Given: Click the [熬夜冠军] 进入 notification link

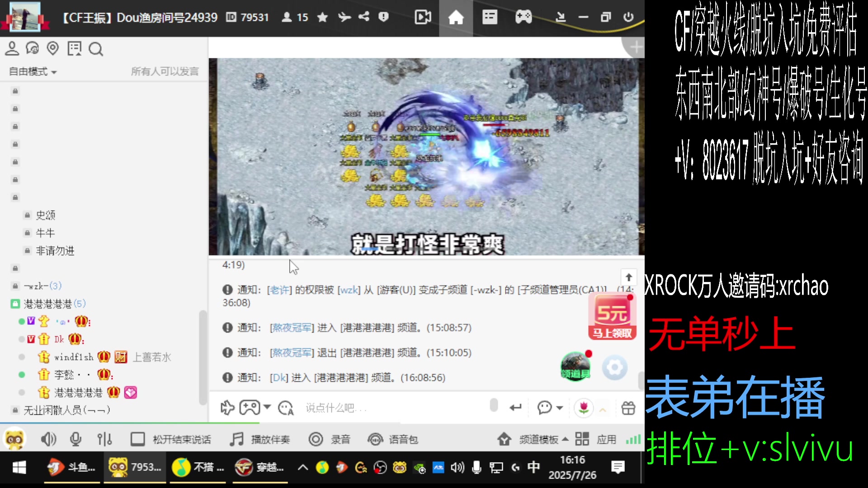Looking at the screenshot, I should 292,328.
